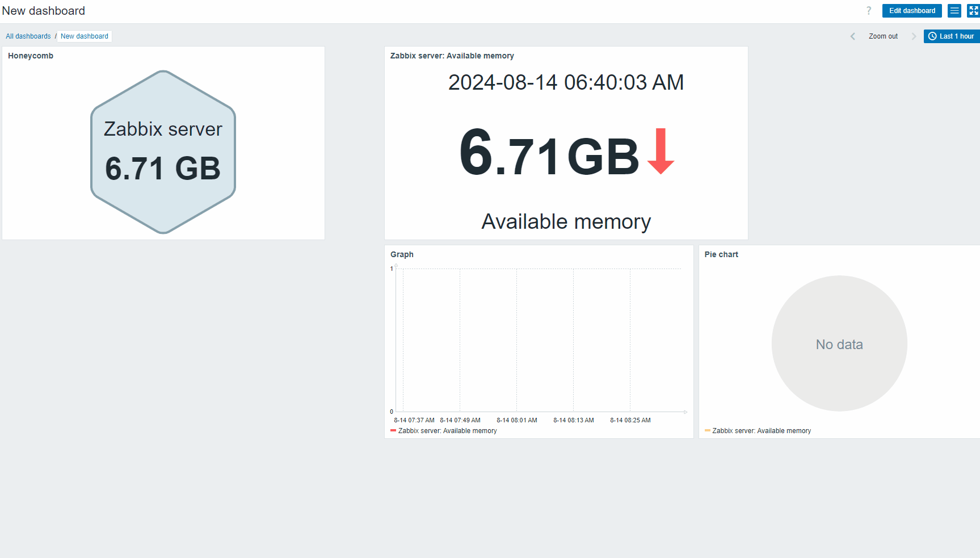Select the New dashboard breadcrumb tab
Viewport: 980px width, 558px height.
tap(84, 36)
